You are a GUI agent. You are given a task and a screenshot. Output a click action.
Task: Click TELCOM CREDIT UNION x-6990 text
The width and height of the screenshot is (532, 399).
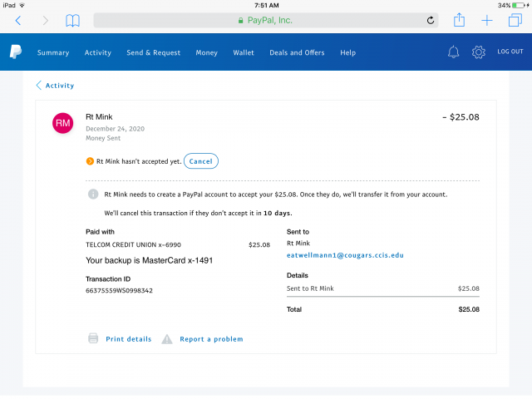click(133, 244)
